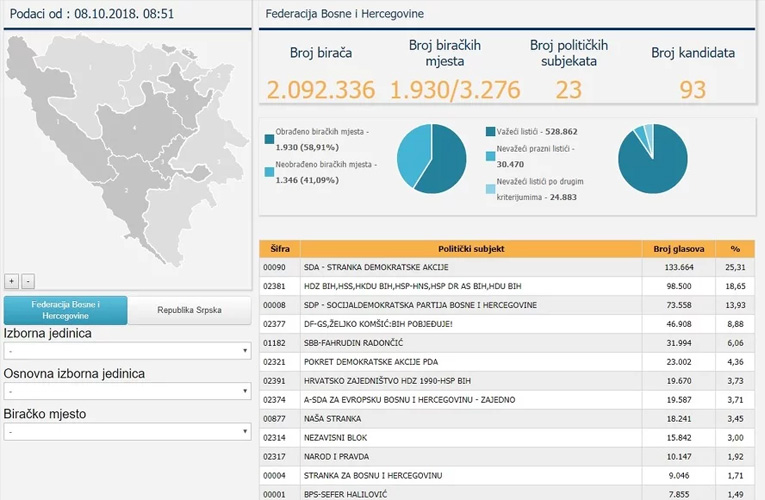This screenshot has width=765, height=500.
Task: Click the Obrađeno biračkih mjesta legend square
Action: coord(269,140)
